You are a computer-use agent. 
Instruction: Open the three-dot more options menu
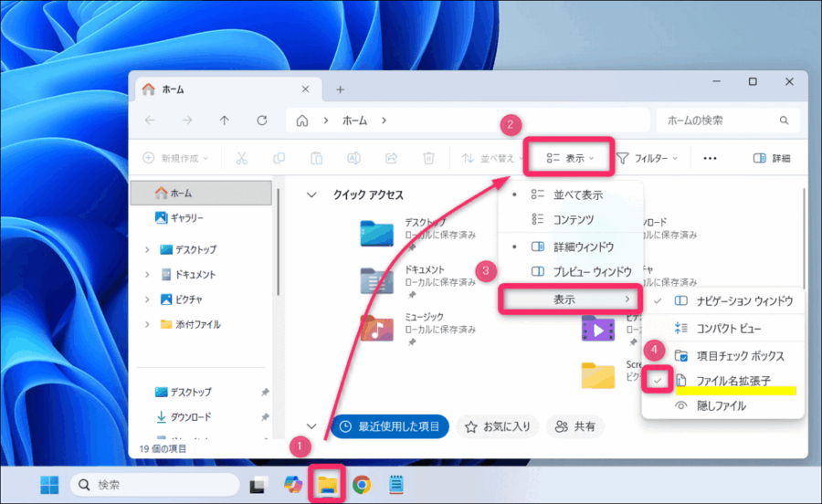[x=710, y=158]
